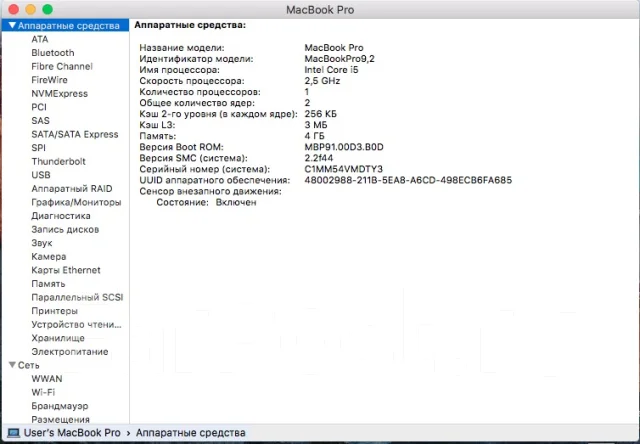Image resolution: width=640 pixels, height=444 pixels.
Task: Click the model identifier MacBookPro9,2
Action: 339,59
